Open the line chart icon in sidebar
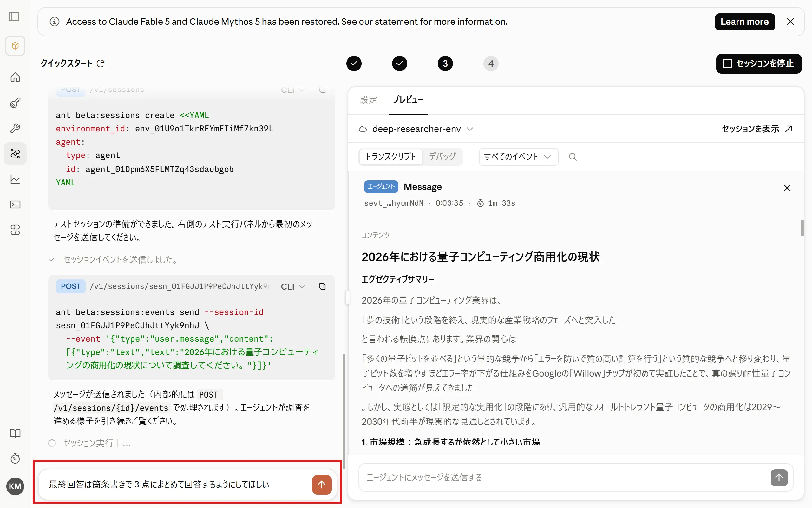 (x=15, y=179)
